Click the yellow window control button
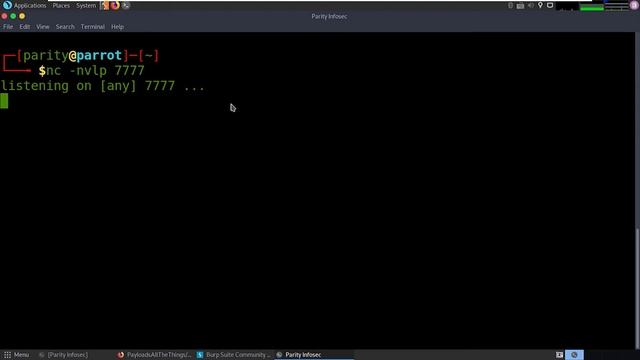The image size is (640, 360). tap(22, 16)
